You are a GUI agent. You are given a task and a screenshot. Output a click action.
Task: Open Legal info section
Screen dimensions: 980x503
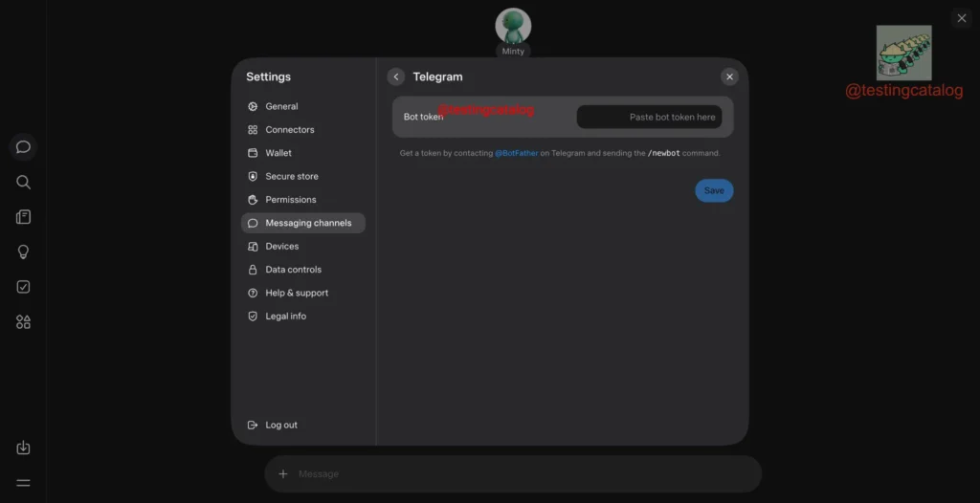pos(303,317)
